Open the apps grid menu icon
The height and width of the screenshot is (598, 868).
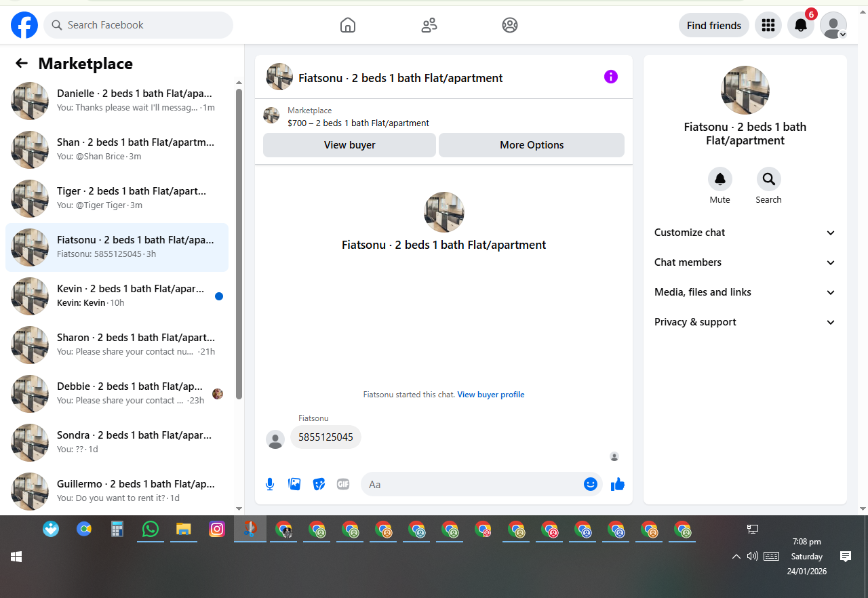coord(768,25)
